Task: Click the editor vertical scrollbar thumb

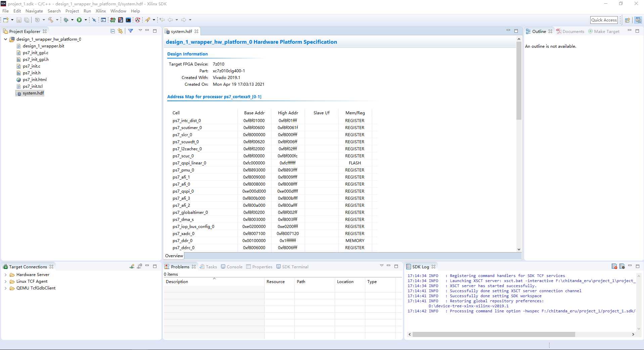Action: [x=519, y=81]
